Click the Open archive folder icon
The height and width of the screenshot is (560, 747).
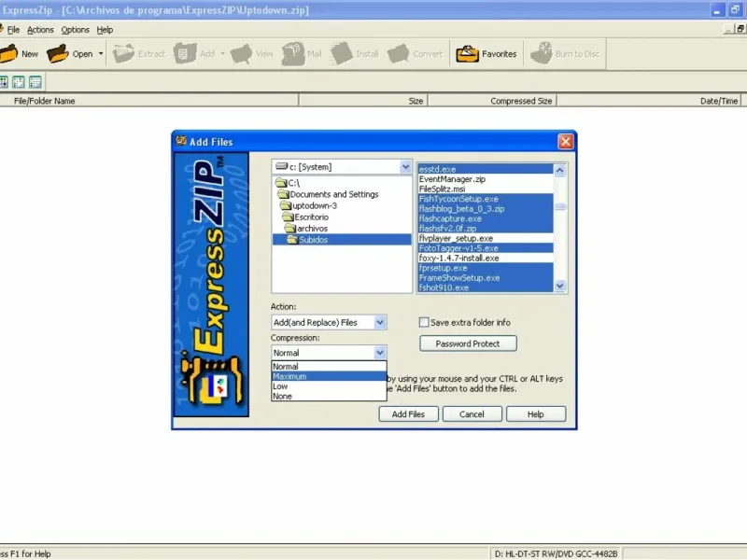tap(58, 54)
